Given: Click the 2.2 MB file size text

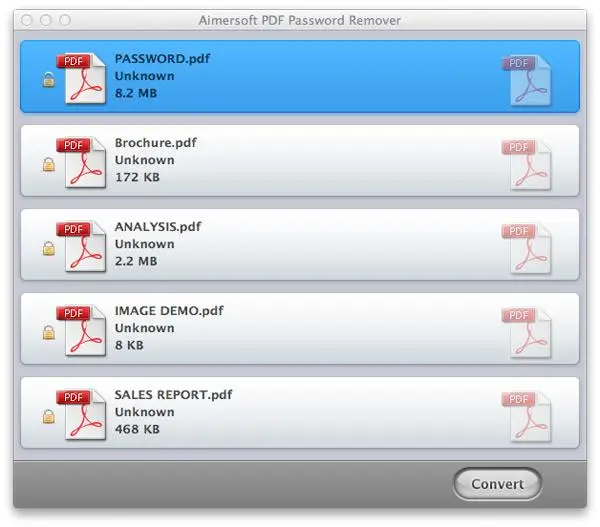Looking at the screenshot, I should 136,261.
